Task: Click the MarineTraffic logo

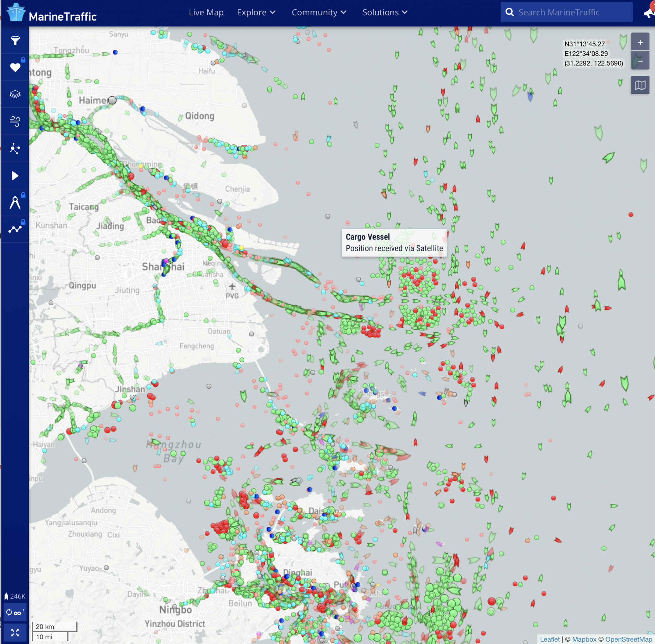Action: pyautogui.click(x=52, y=13)
